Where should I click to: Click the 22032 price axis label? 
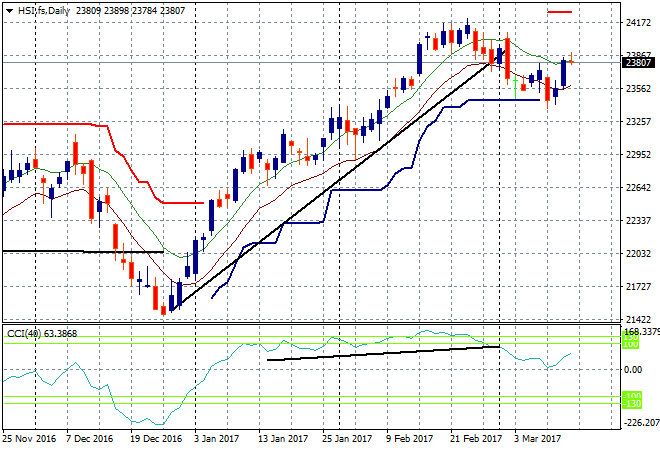(x=639, y=254)
